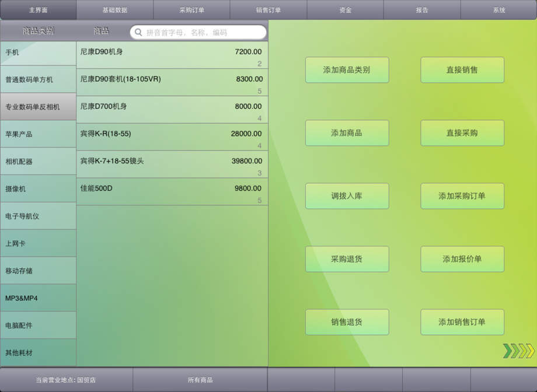The width and height of the screenshot is (537, 392).
Task: Choose the 苹果产品 category
Action: click(x=39, y=134)
